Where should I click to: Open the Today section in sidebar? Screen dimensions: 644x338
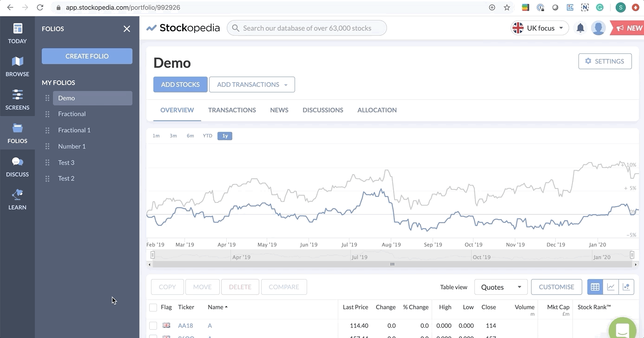(x=17, y=33)
